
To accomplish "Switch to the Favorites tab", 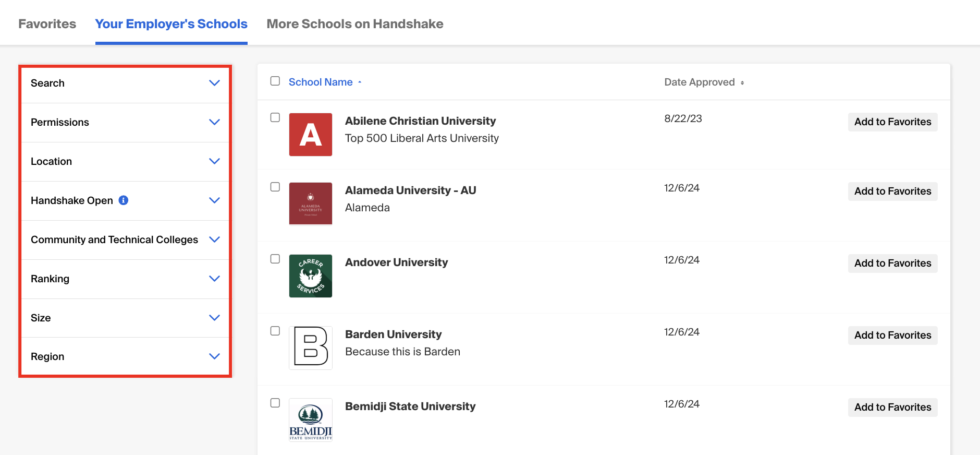I will click(x=47, y=24).
